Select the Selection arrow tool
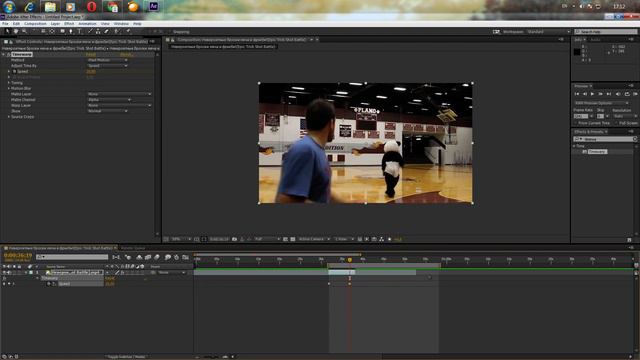The height and width of the screenshot is (360, 640). (7, 31)
